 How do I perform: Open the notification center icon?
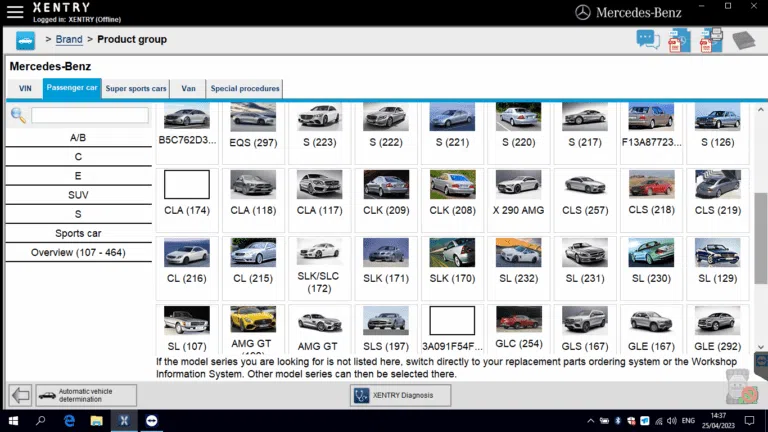coord(749,421)
